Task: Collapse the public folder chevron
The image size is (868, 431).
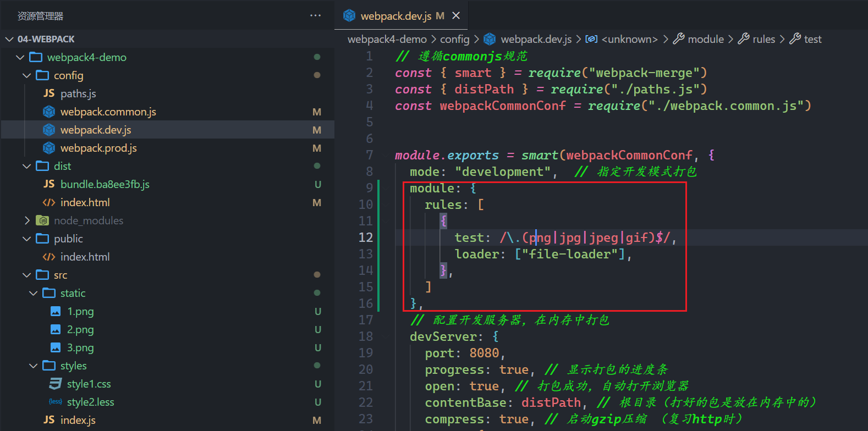Action: click(x=27, y=239)
